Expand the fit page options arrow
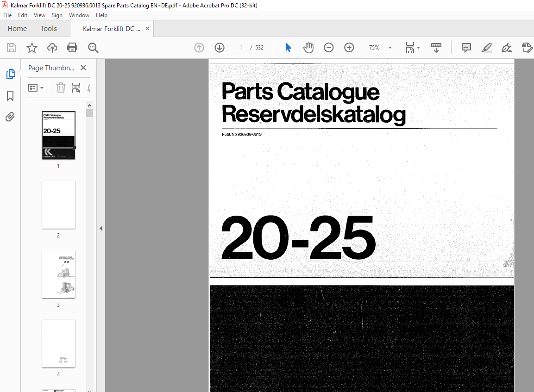This screenshot has height=392, width=534. (419, 48)
